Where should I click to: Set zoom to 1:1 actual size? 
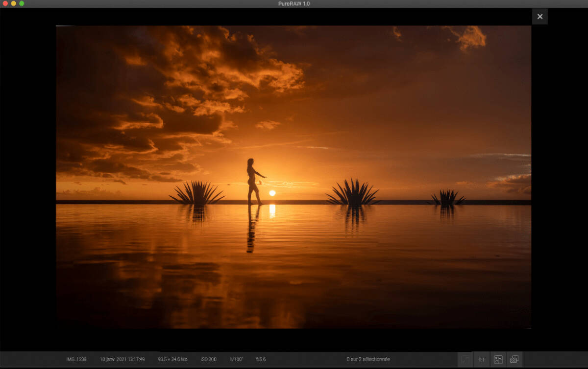pos(482,360)
